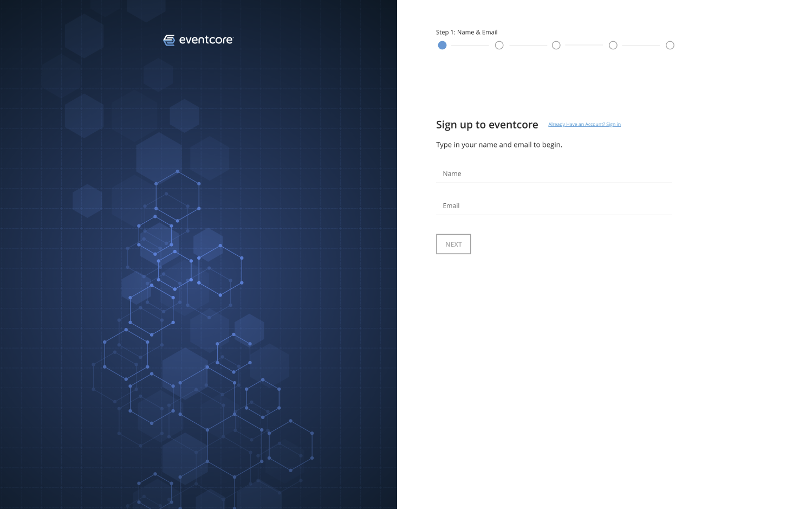Click the 'Step 1: Name & Email' label
812x509 pixels.
click(x=466, y=33)
